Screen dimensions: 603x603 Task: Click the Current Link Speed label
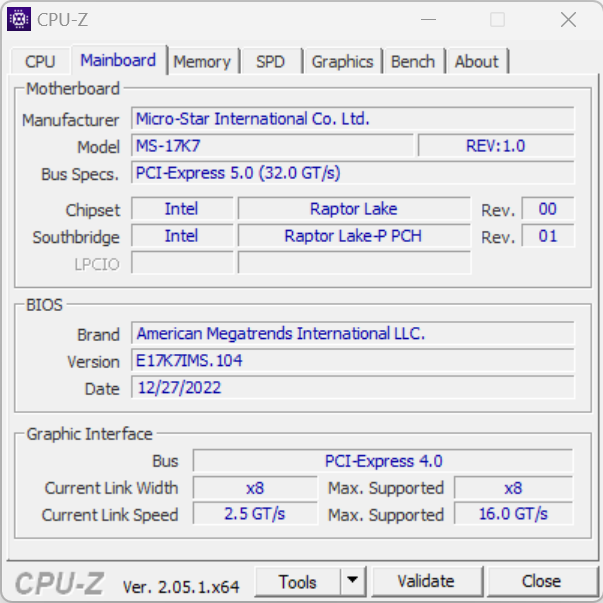(x=110, y=515)
